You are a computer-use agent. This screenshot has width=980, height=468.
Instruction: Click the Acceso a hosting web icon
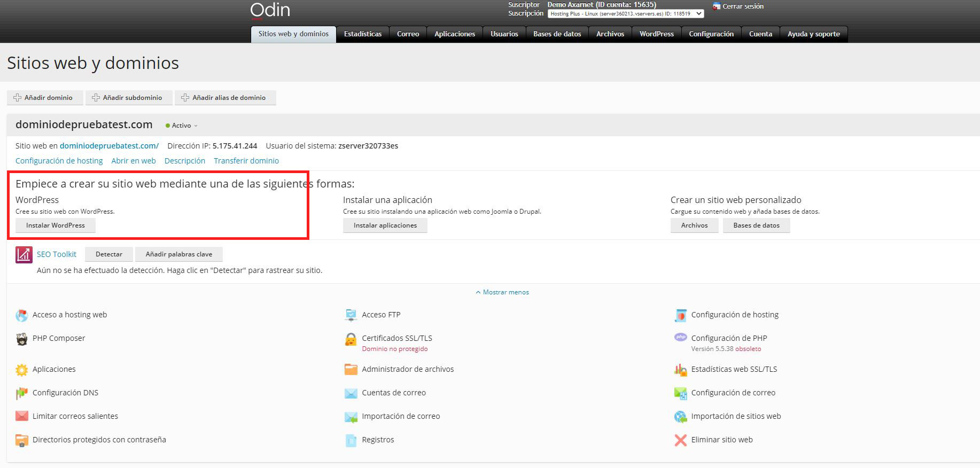[21, 315]
